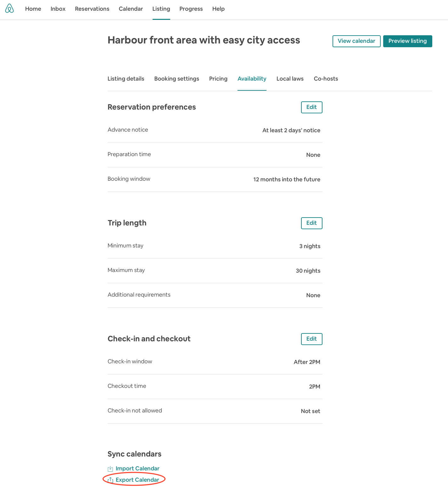
Task: Open the Local laws tab
Action: click(290, 79)
